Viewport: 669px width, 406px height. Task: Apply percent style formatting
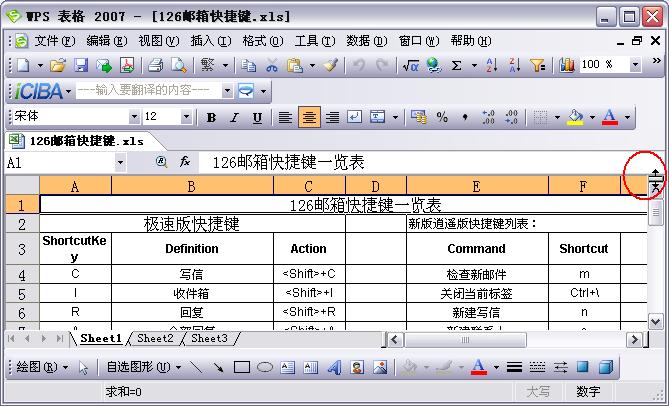[x=442, y=117]
